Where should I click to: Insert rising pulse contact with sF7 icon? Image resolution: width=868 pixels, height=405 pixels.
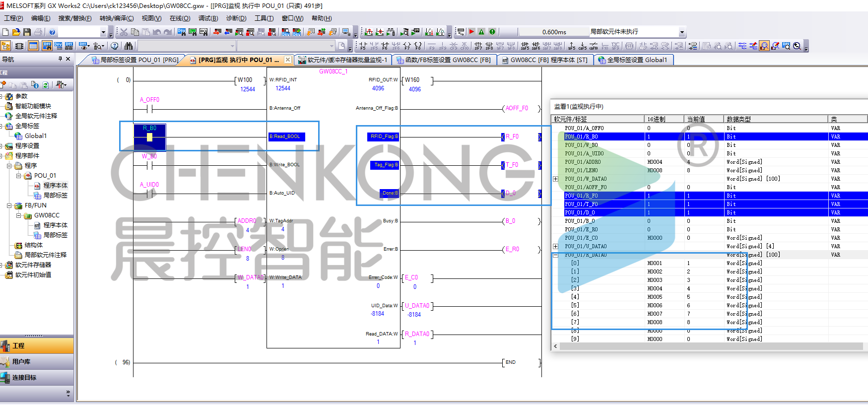(478, 46)
